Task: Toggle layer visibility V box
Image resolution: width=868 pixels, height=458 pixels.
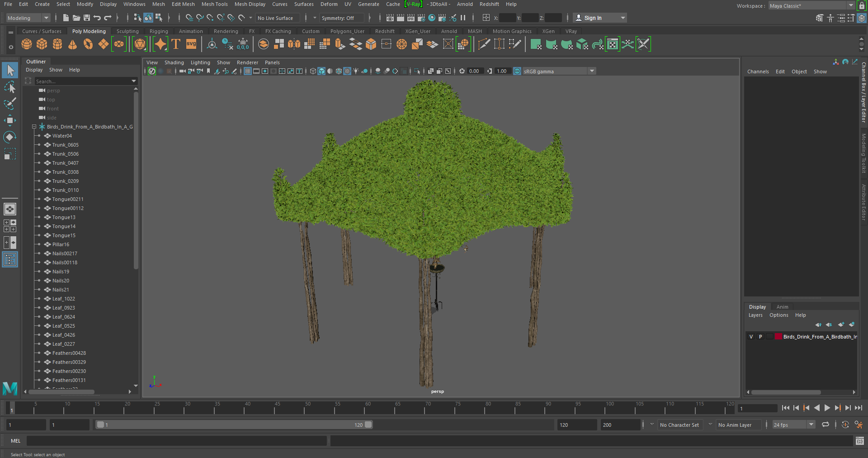Action: (x=751, y=337)
